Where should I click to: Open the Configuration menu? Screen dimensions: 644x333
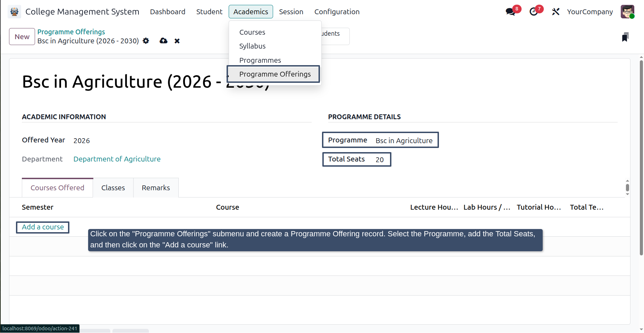pyautogui.click(x=337, y=12)
